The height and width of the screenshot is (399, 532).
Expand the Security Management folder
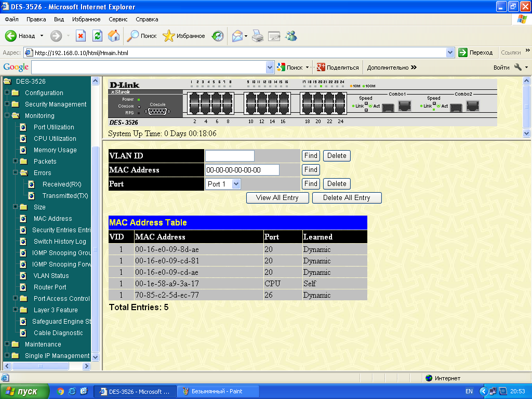coord(7,104)
